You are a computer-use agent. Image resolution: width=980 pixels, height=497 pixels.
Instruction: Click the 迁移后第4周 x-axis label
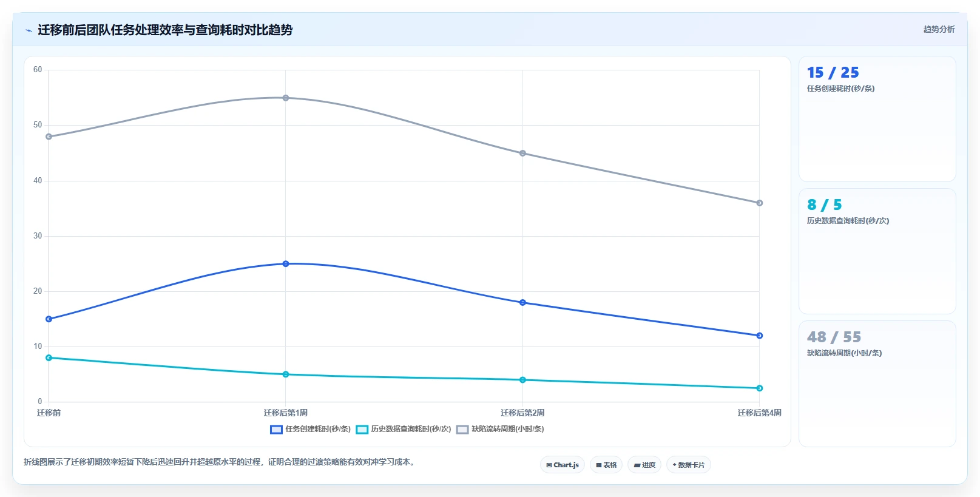pyautogui.click(x=759, y=413)
